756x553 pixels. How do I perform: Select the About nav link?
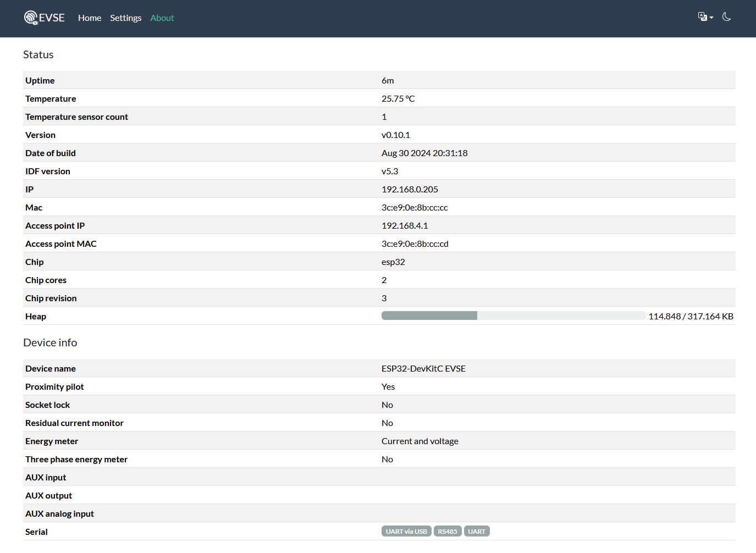pyautogui.click(x=162, y=18)
